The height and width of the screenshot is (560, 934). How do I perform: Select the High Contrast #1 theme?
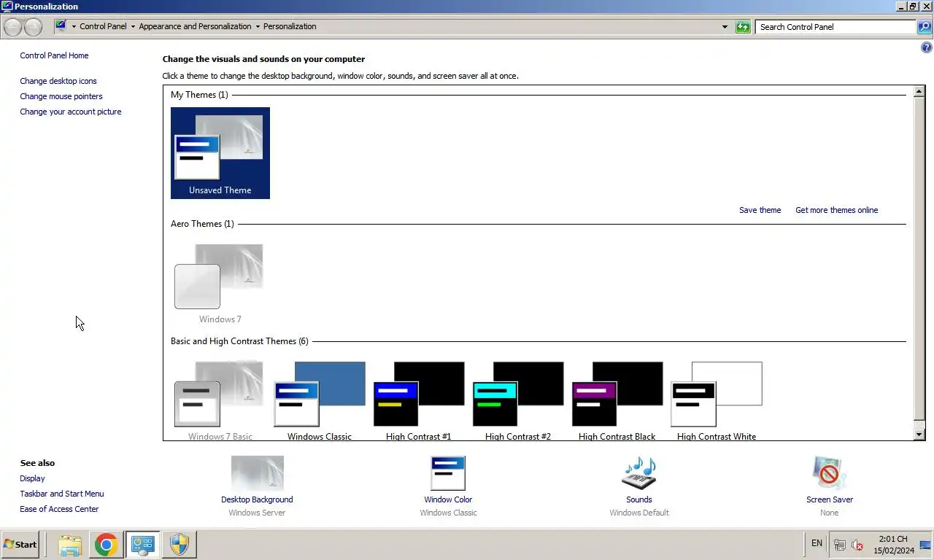tap(418, 400)
